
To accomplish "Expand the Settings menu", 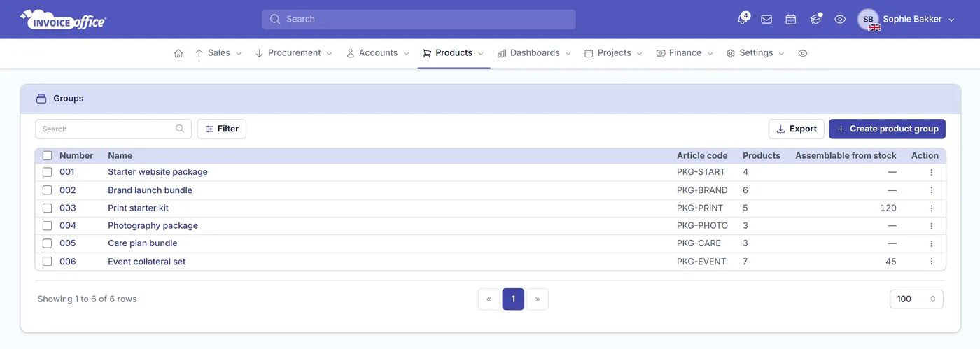I will [x=756, y=53].
